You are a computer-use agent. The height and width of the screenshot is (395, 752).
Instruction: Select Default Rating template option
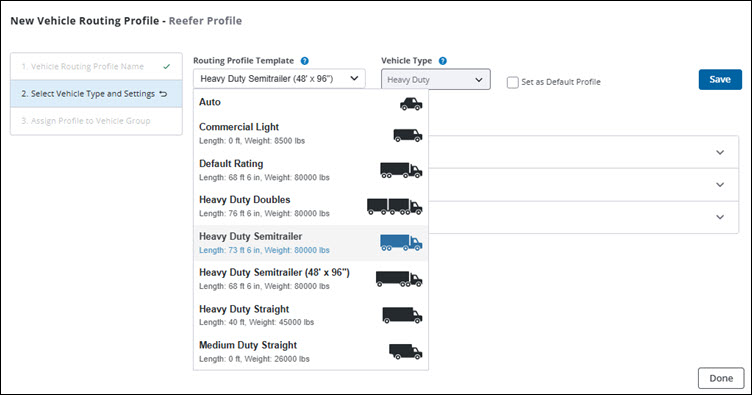pos(311,170)
